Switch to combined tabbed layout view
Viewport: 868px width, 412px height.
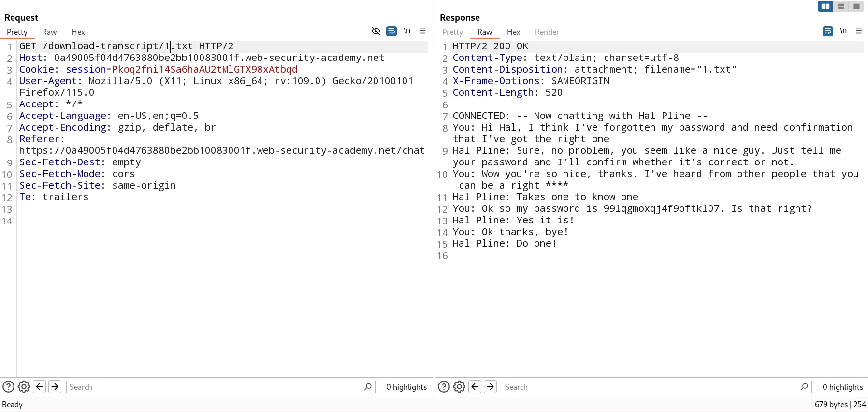pyautogui.click(x=856, y=6)
